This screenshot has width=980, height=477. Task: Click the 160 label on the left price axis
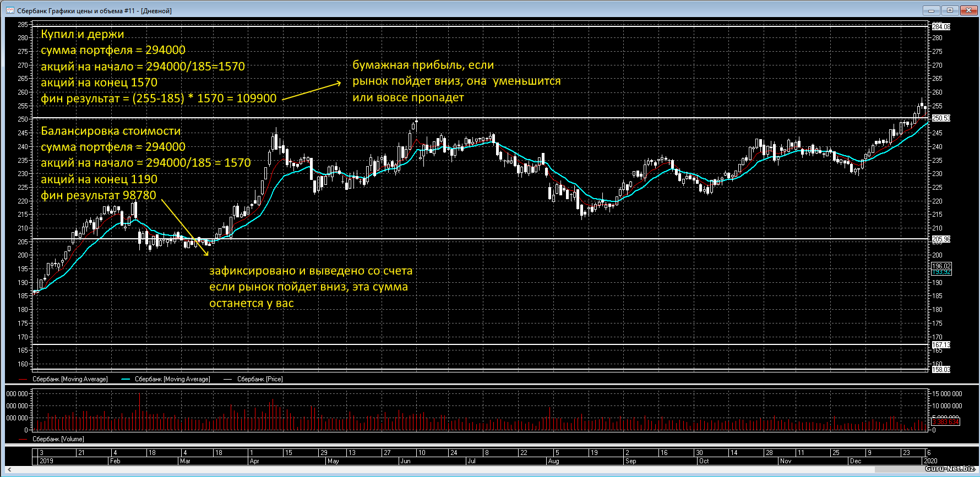point(23,364)
